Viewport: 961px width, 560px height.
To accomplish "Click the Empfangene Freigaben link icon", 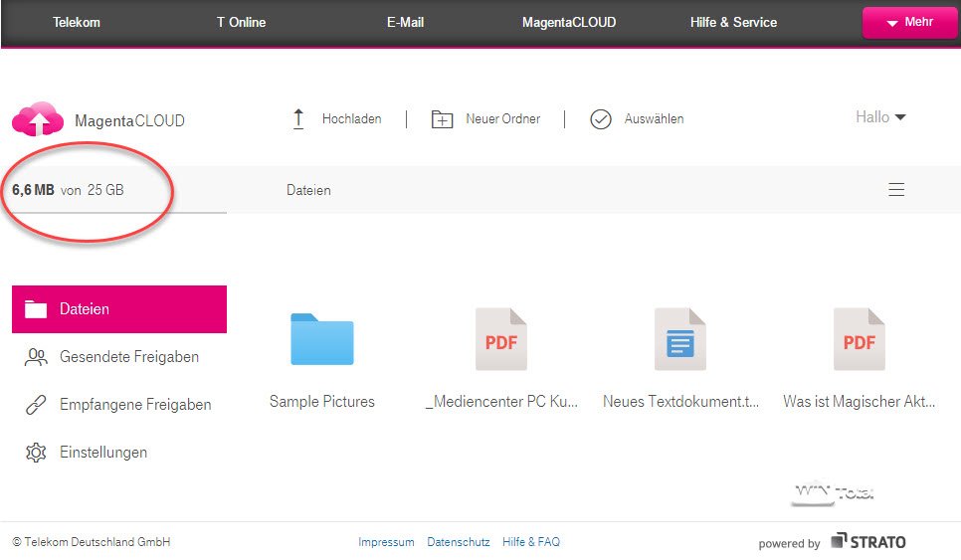I will (x=36, y=405).
